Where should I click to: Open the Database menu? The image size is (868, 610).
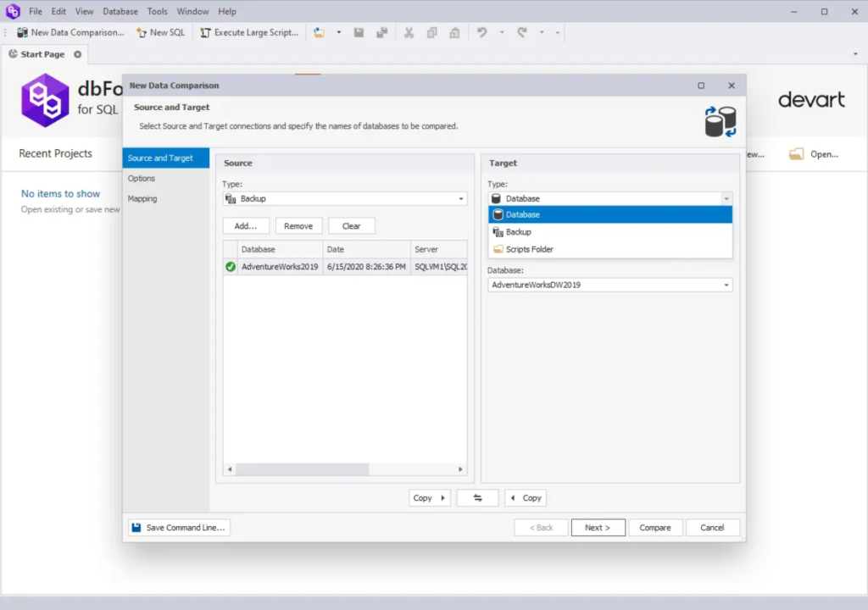click(x=120, y=11)
